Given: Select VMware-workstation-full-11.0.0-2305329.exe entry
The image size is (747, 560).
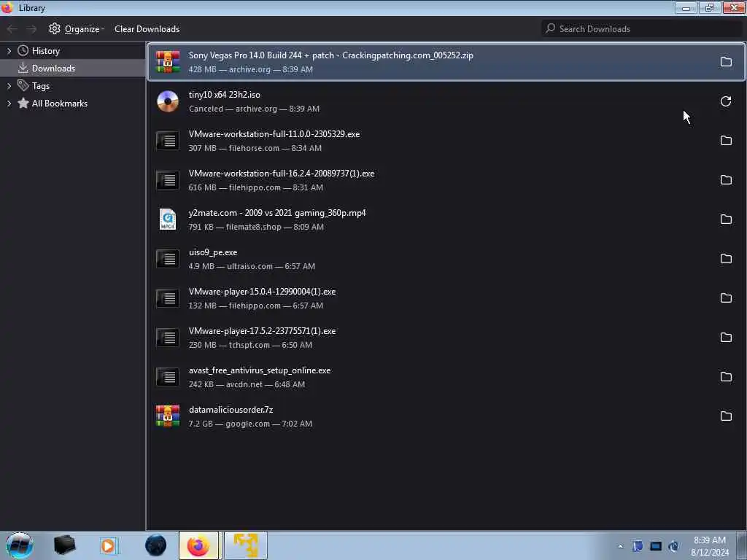Looking at the screenshot, I should pyautogui.click(x=446, y=141).
